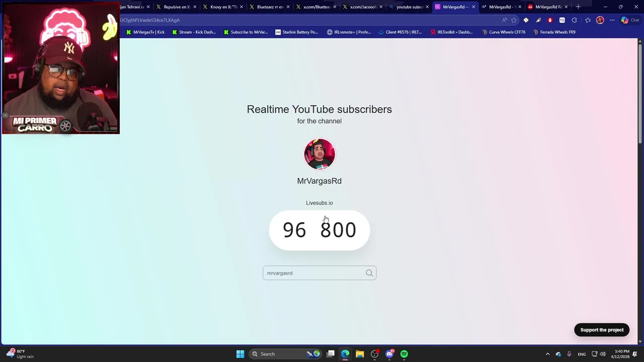Viewport: 644px width, 362px height.
Task: Click the volume speaker tray icon
Action: coord(603,354)
